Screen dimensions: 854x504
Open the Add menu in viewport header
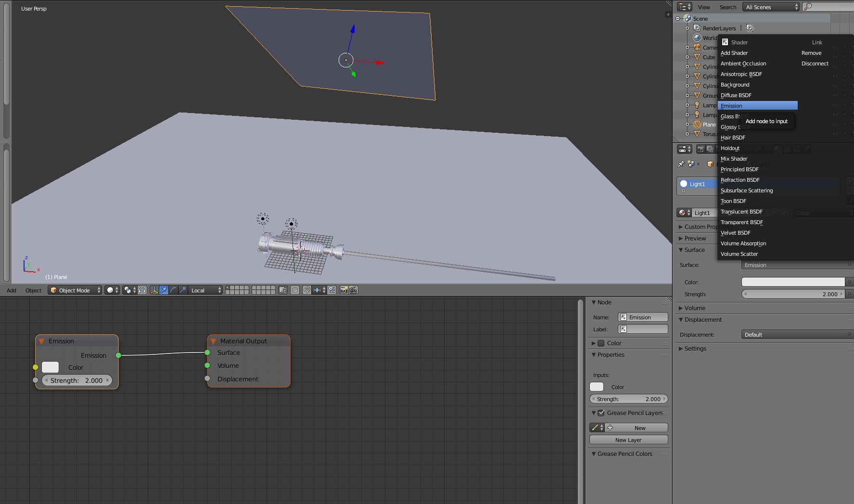[12, 290]
